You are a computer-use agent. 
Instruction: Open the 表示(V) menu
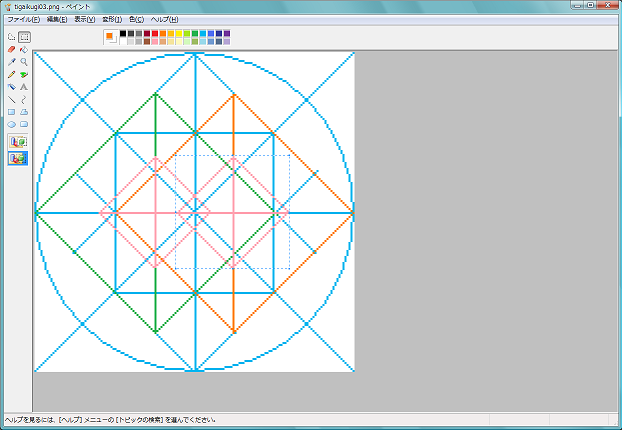pos(84,19)
